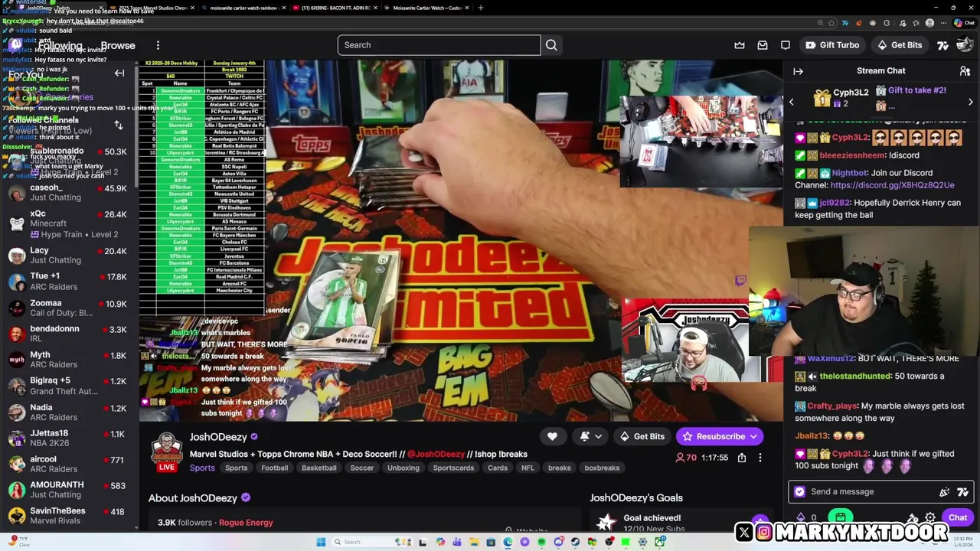This screenshot has width=980, height=551.
Task: Click the bits diamond balance icon
Action: (801, 518)
